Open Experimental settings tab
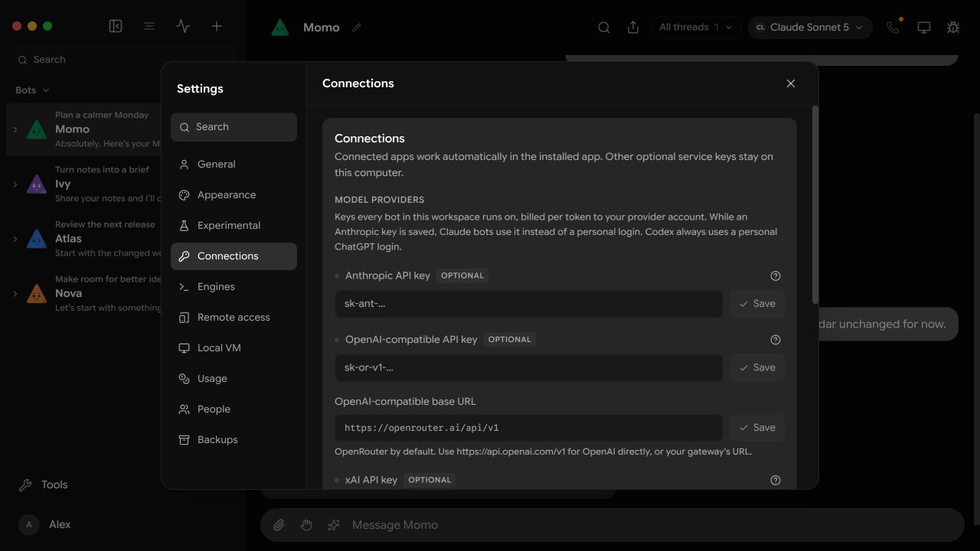The width and height of the screenshot is (980, 551). point(234,225)
